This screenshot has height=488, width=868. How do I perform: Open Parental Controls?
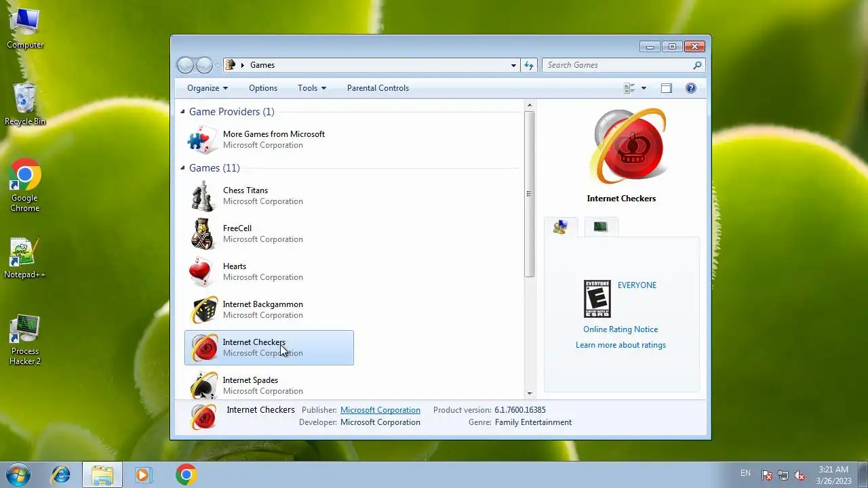(x=378, y=88)
